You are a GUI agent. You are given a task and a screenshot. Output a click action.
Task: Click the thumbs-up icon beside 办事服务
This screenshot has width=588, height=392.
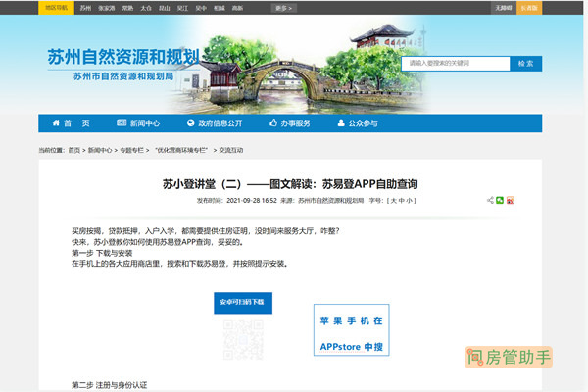[273, 122]
